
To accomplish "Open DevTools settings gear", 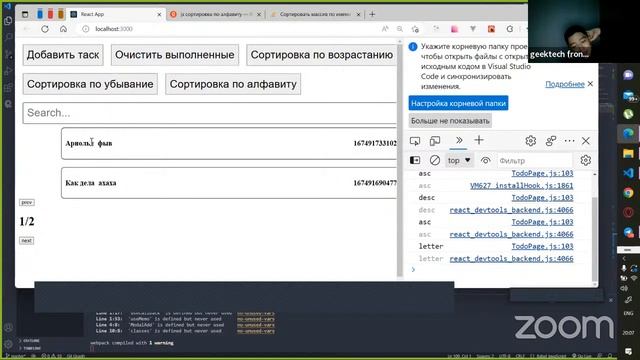I will click(x=531, y=141).
